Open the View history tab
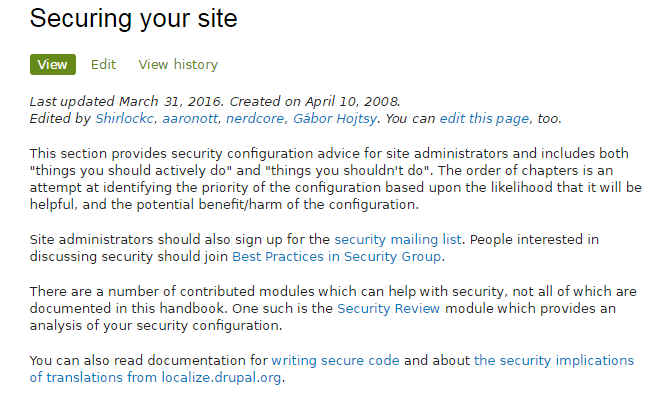This screenshot has width=658, height=394. point(178,65)
